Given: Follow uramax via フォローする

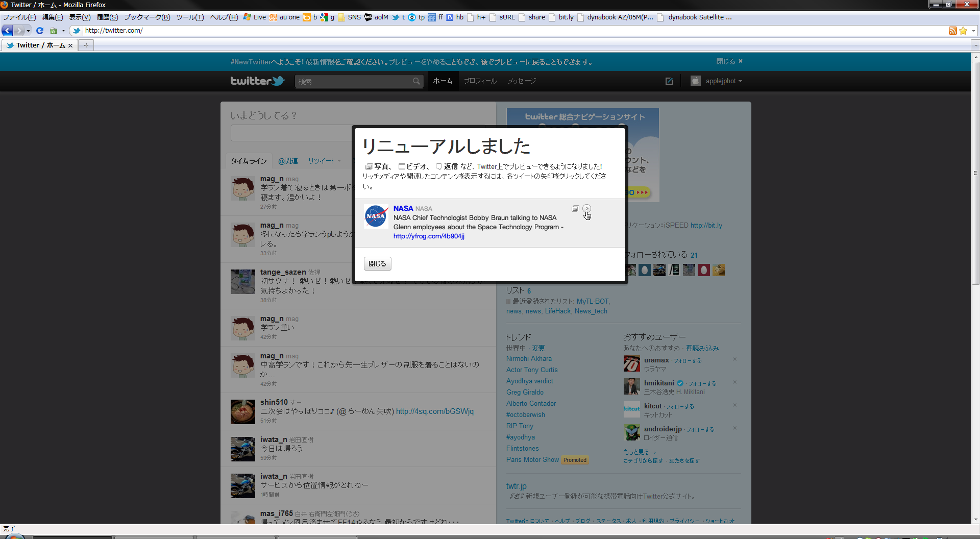Looking at the screenshot, I should [688, 360].
